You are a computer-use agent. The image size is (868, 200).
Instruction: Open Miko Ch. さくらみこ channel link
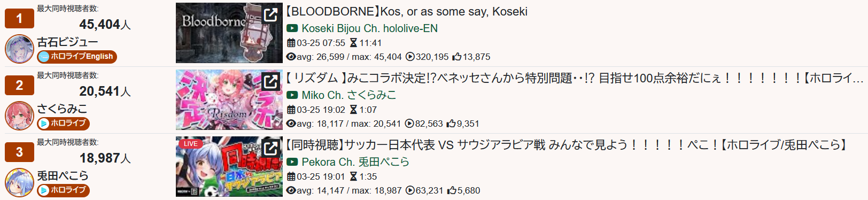349,95
